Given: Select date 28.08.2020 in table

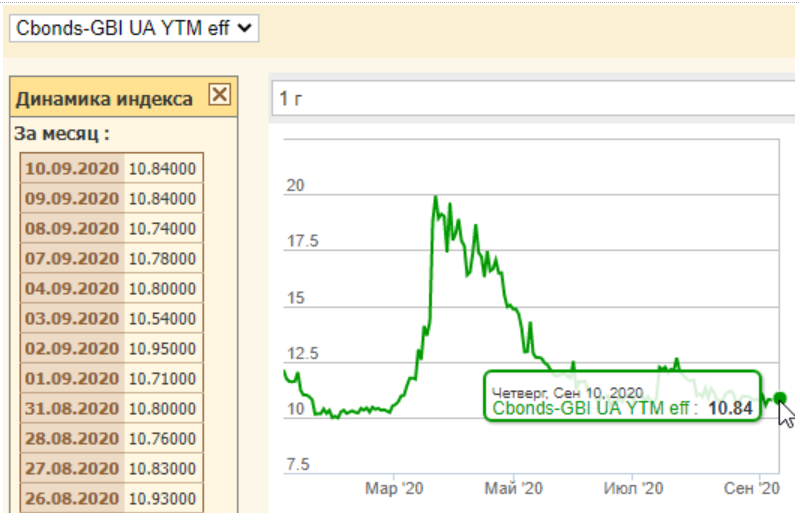Looking at the screenshot, I should [x=72, y=438].
